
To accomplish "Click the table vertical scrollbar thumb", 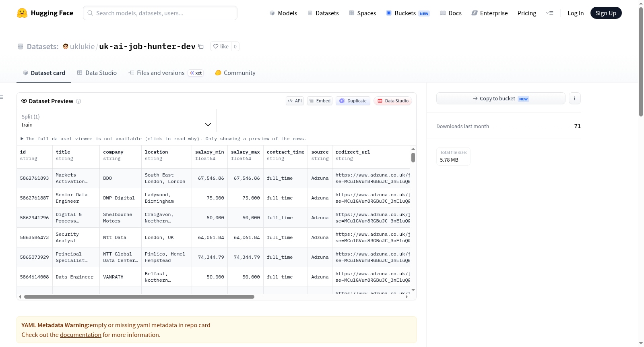I will coord(413,158).
